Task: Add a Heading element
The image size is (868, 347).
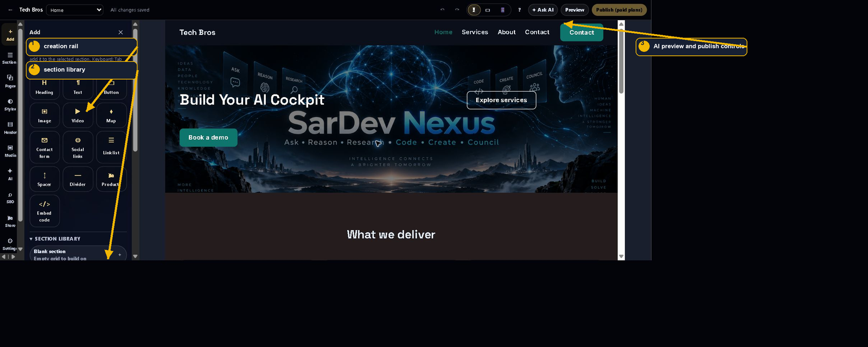Action: click(44, 87)
